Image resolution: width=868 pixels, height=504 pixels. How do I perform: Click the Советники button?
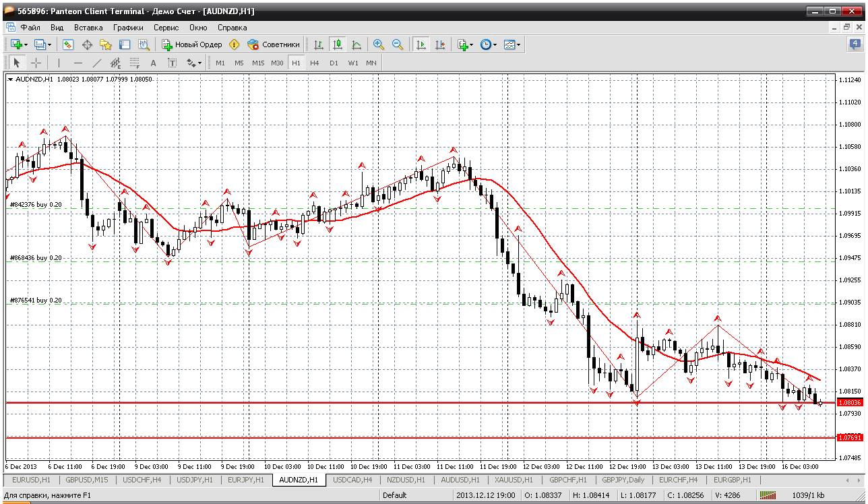click(274, 44)
